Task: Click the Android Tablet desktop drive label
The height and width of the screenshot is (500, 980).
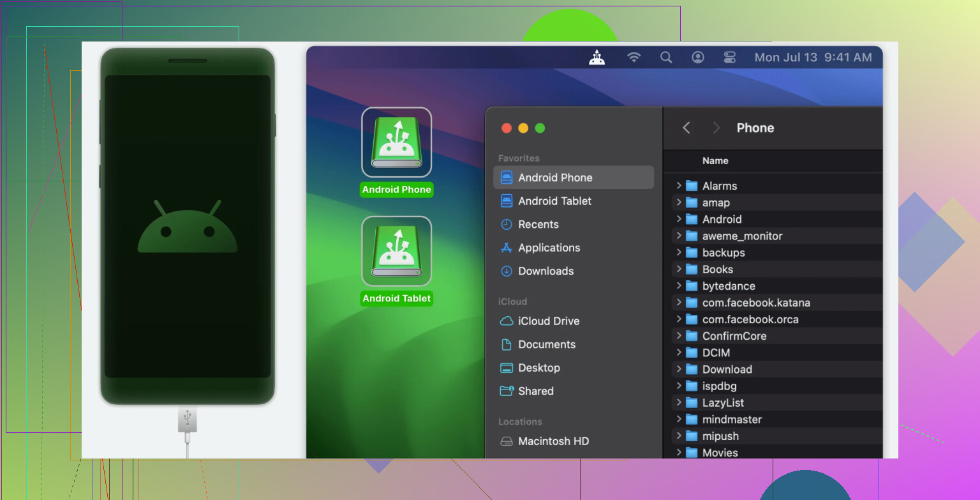Action: [397, 298]
